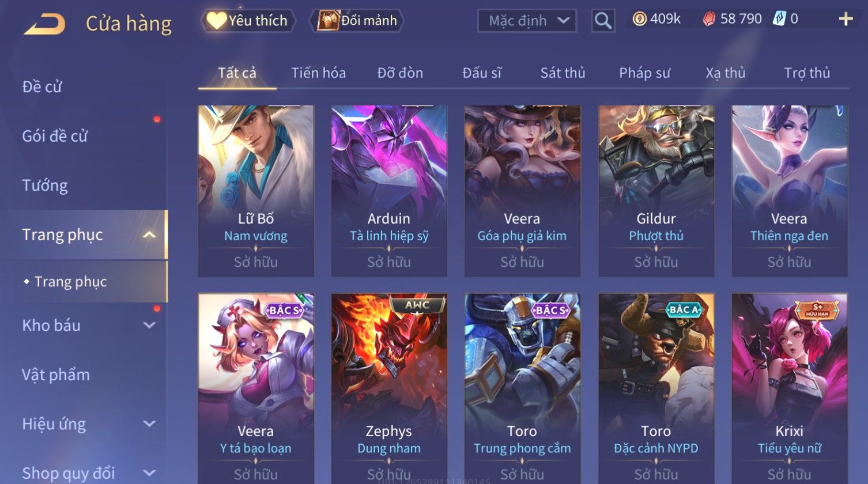The image size is (868, 484).
Task: Tap the plus icon to add currency
Action: point(846,20)
